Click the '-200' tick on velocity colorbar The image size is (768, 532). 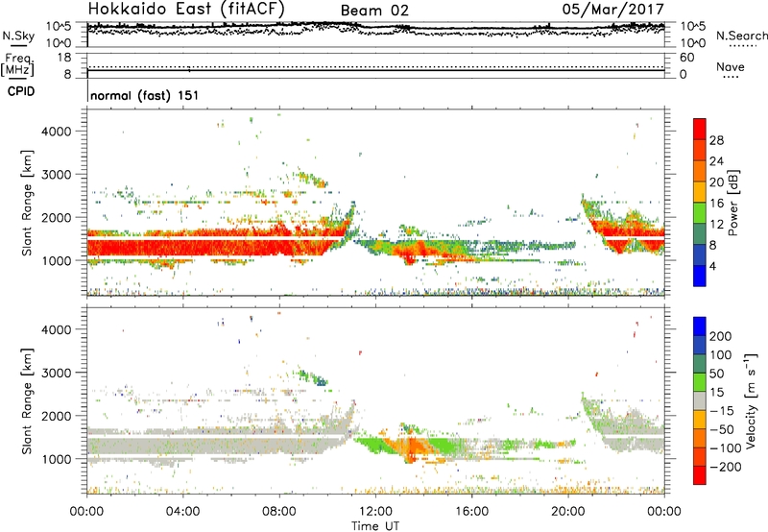[x=725, y=467]
